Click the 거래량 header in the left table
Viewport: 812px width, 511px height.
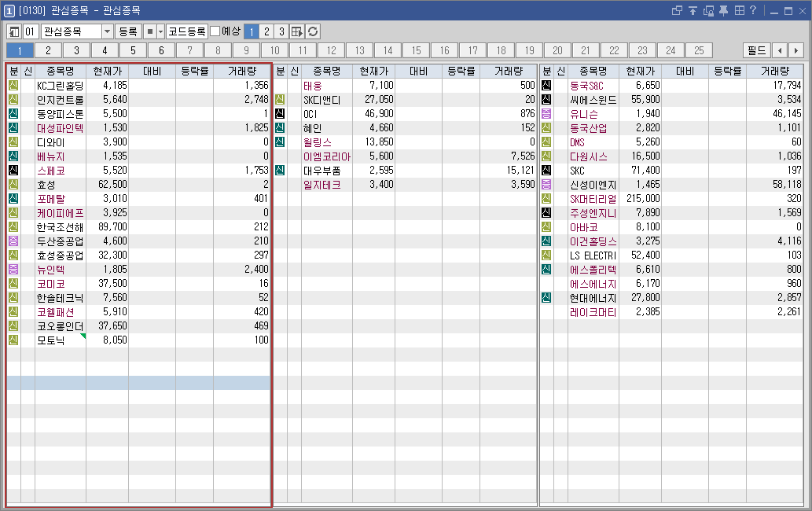coord(242,71)
